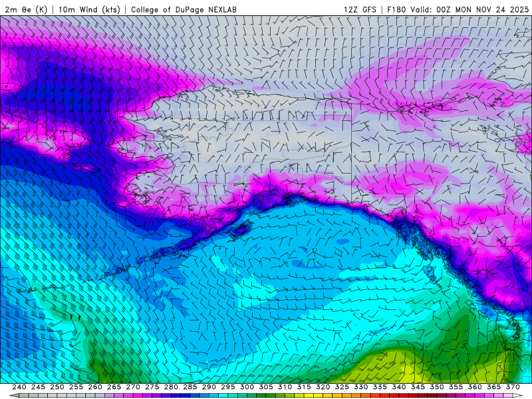Click the '2m θe (K)' title label
Viewport: 532px width, 399px height.
26,9
